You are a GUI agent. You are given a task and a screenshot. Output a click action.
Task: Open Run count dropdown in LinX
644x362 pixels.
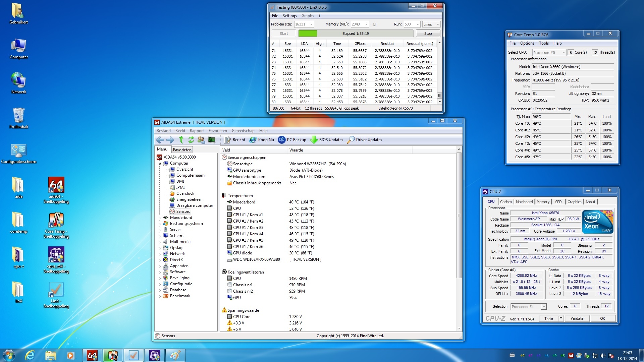pyautogui.click(x=418, y=24)
